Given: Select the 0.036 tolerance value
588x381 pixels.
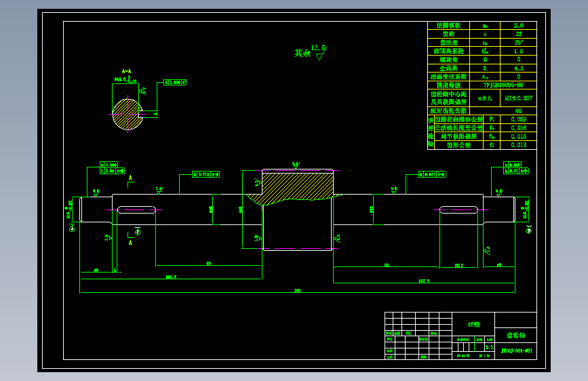Looking at the screenshot, I should coord(519,128).
